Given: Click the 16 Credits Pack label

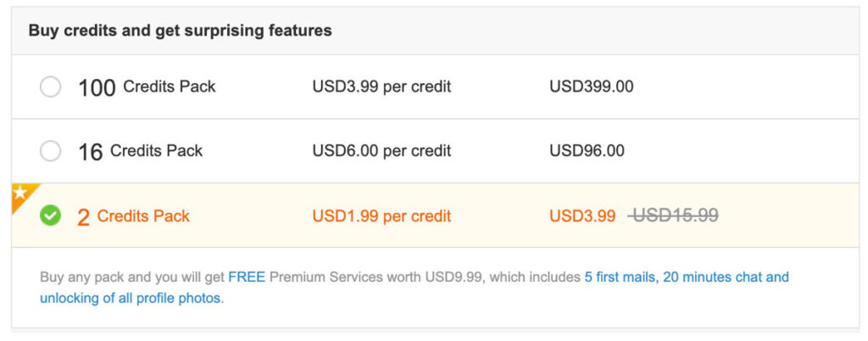Looking at the screenshot, I should coord(156,151).
